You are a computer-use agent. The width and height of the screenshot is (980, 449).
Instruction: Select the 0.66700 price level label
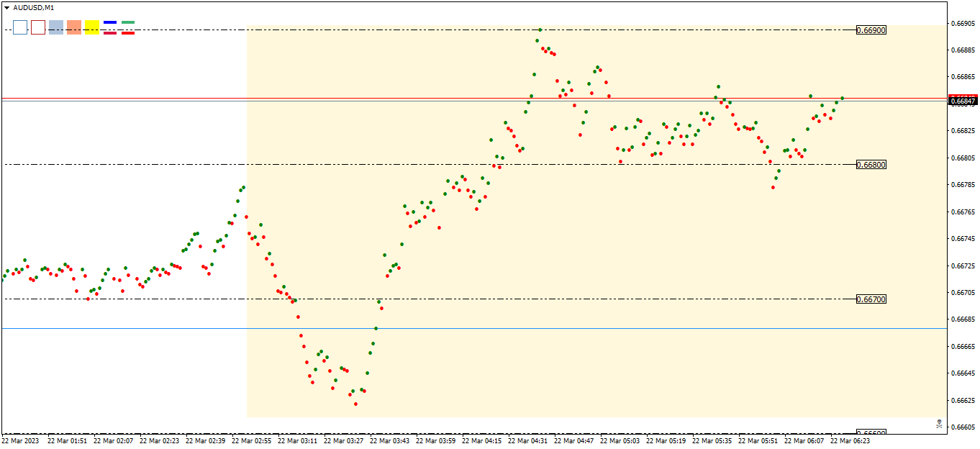(x=871, y=299)
